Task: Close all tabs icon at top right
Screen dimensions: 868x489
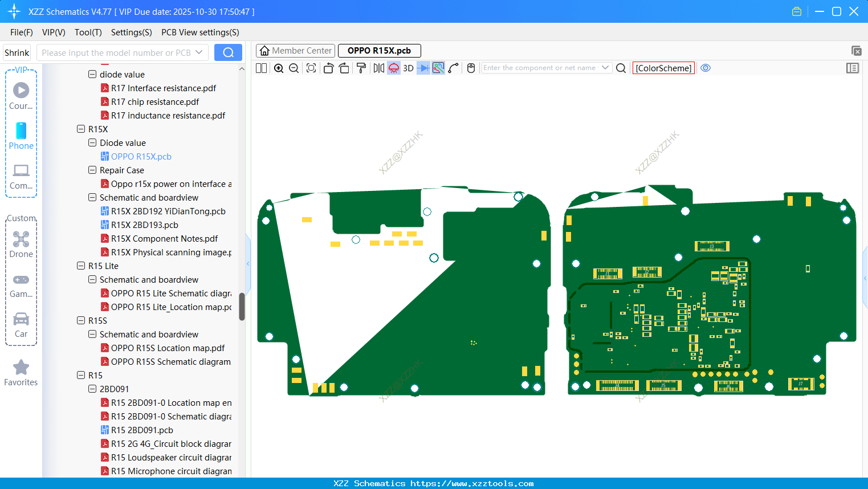Action: (x=856, y=51)
